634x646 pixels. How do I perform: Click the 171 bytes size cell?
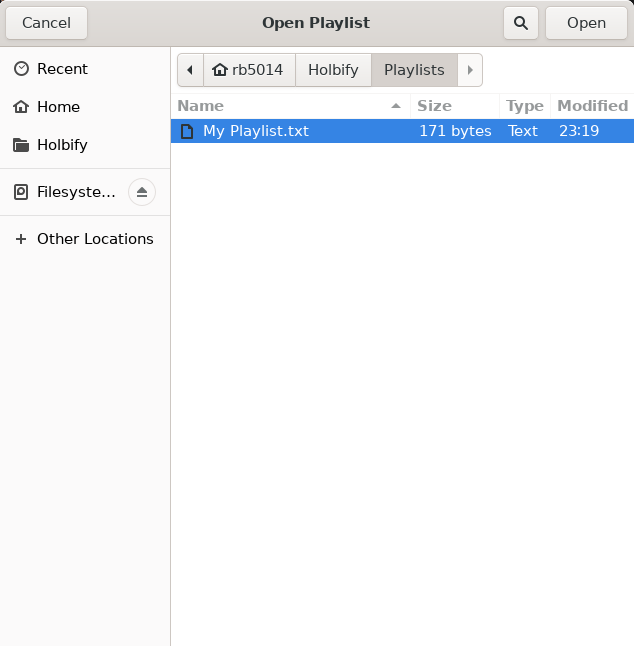click(455, 131)
